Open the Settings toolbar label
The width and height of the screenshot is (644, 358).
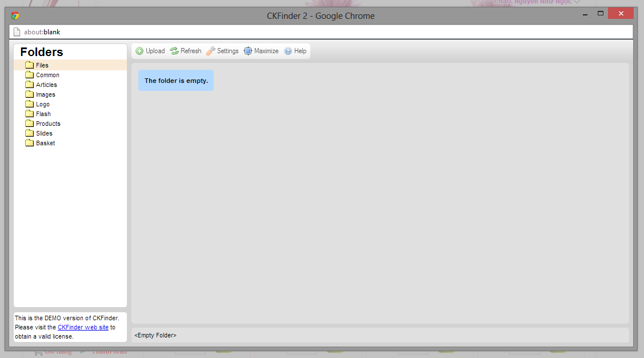[228, 51]
